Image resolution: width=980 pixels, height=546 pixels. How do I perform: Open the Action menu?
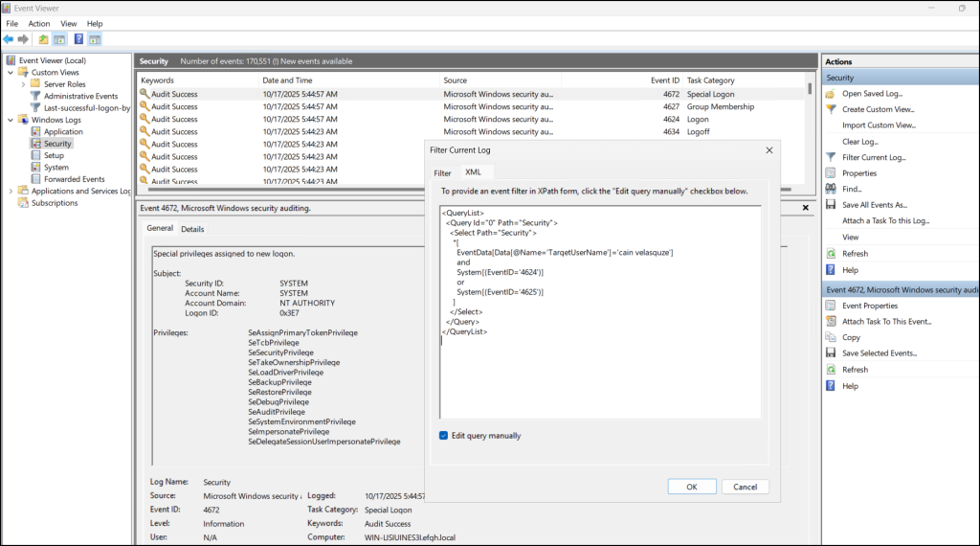[x=39, y=23]
